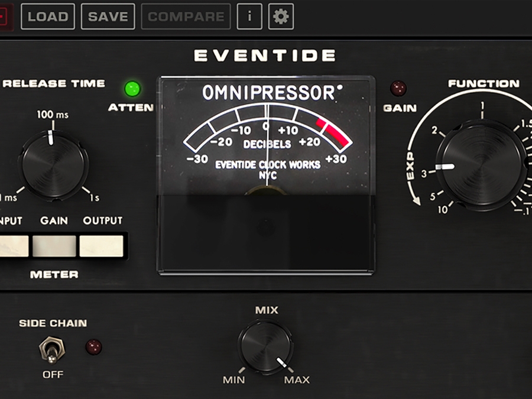
Task: Click the METER label
Action: [54, 274]
